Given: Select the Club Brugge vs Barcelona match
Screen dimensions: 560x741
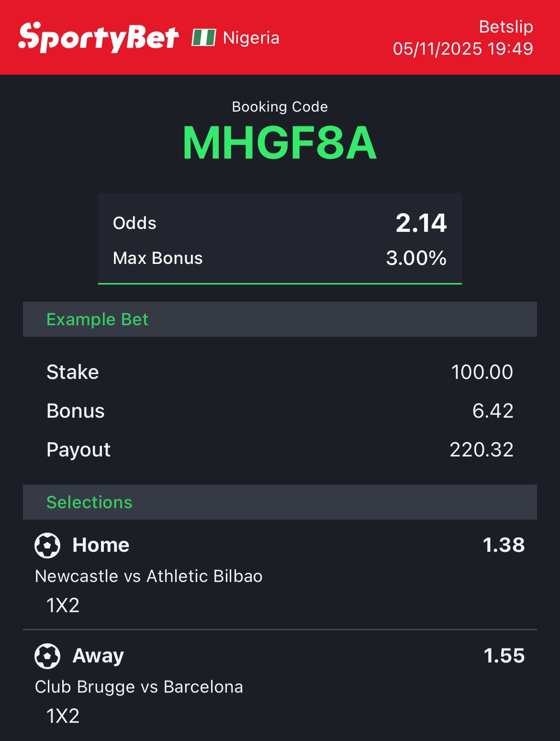Looking at the screenshot, I should 139,687.
